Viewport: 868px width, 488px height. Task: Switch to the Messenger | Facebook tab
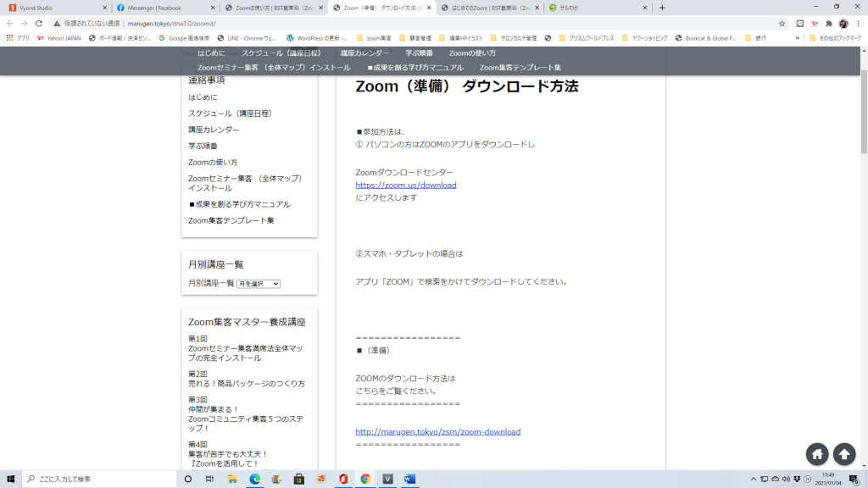[x=165, y=8]
